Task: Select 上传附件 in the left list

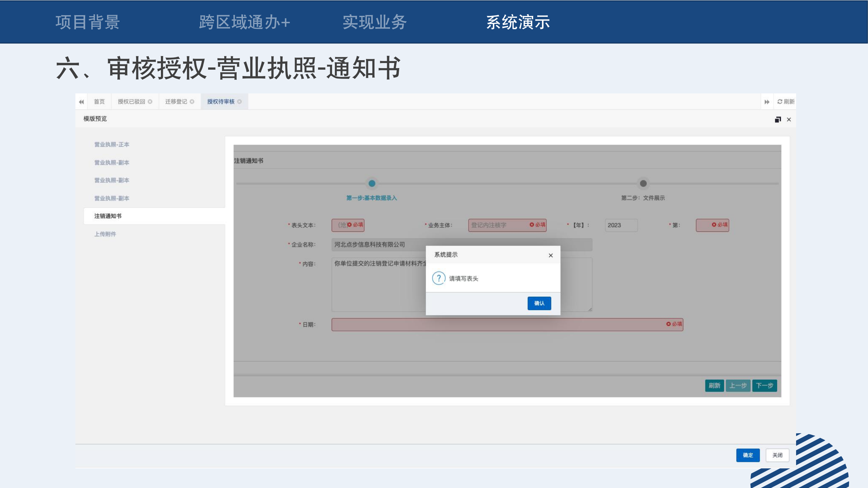Action: (105, 234)
